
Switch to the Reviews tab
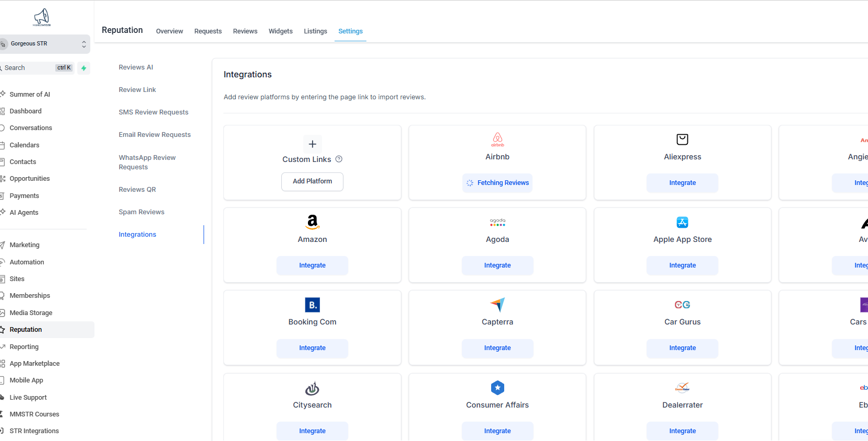pyautogui.click(x=245, y=31)
